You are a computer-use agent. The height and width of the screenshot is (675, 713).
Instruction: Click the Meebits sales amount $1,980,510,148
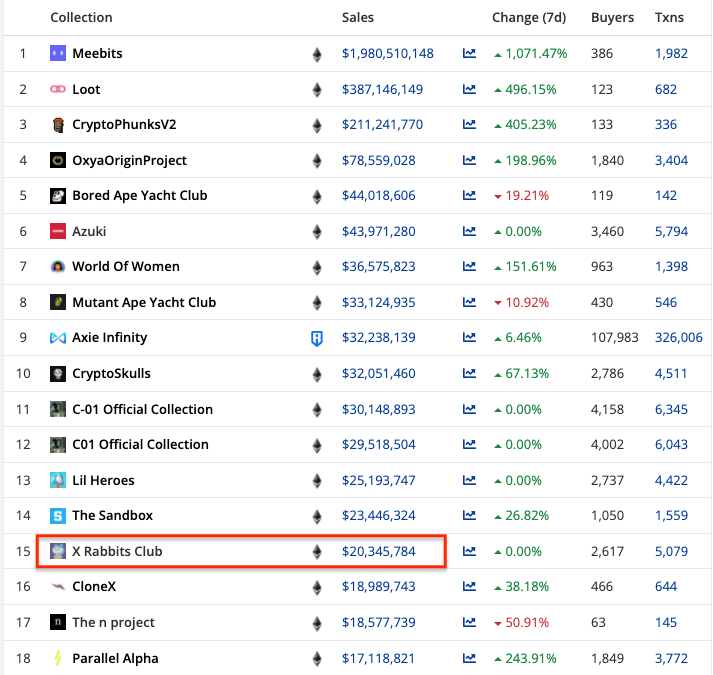click(388, 53)
